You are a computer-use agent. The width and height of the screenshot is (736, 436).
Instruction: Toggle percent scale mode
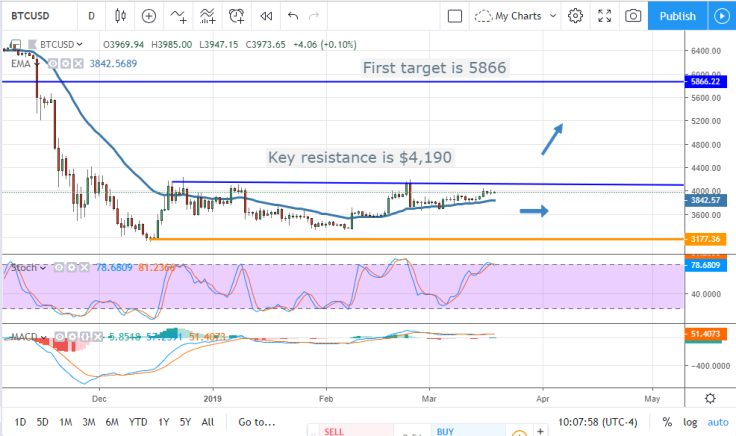tap(667, 422)
